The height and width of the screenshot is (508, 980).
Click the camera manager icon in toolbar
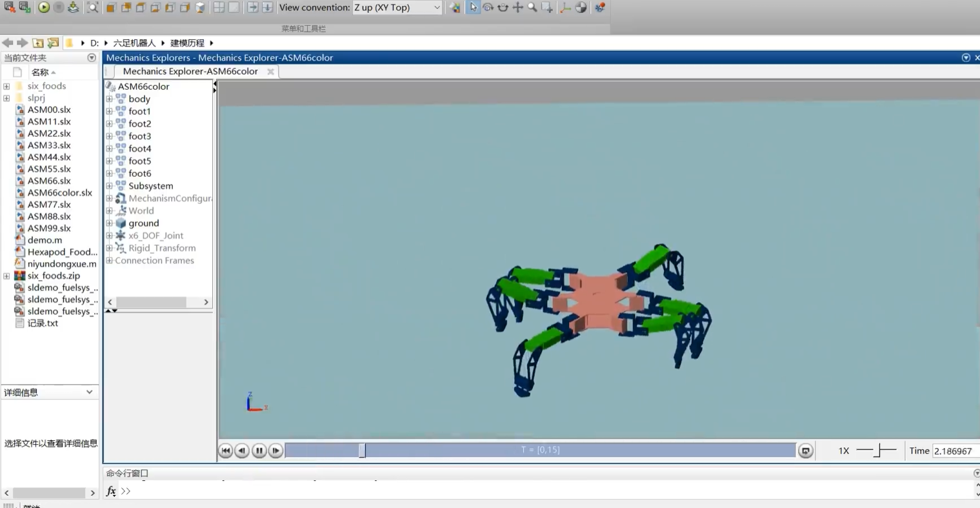[455, 8]
